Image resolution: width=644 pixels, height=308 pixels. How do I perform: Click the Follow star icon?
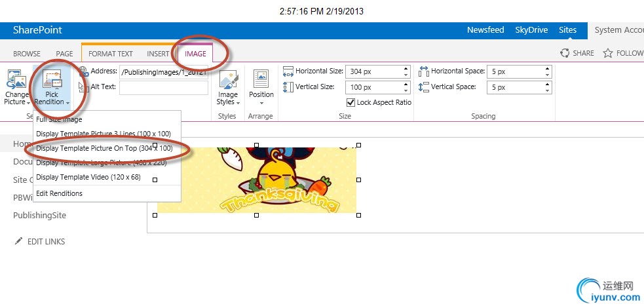tap(608, 53)
